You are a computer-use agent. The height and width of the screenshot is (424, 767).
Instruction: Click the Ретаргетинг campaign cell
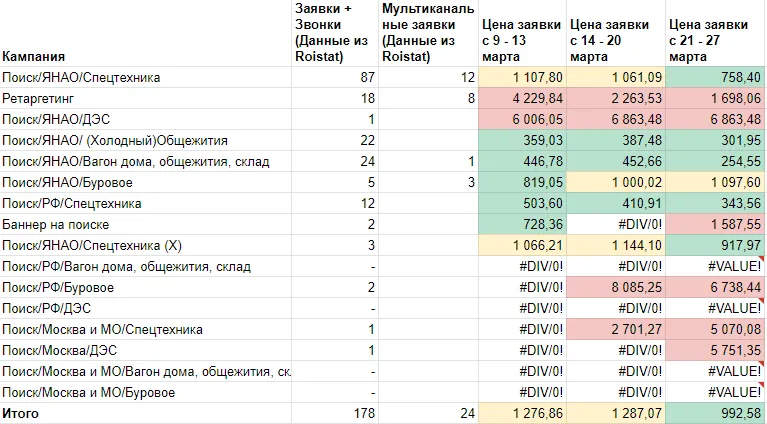click(x=40, y=98)
